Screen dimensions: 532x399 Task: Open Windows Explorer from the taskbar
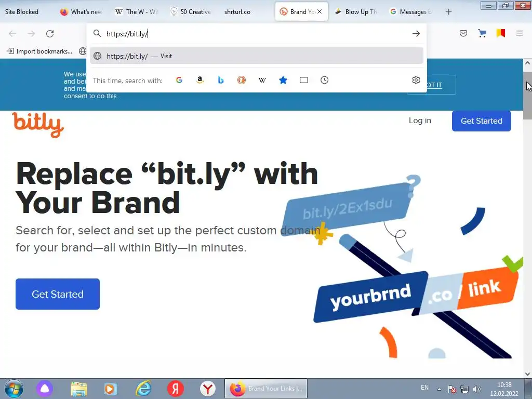(79, 389)
